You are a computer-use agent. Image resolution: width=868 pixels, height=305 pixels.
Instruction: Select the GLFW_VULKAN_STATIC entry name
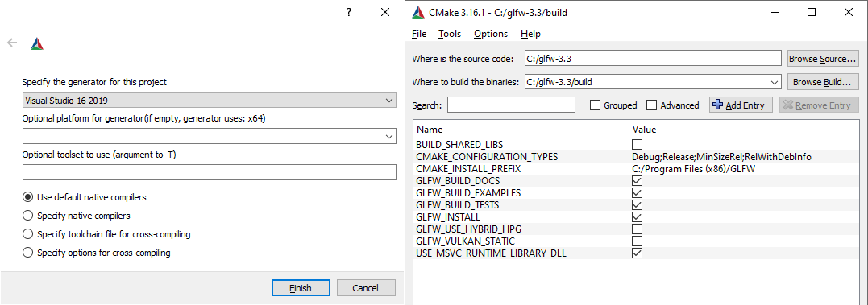(x=465, y=242)
